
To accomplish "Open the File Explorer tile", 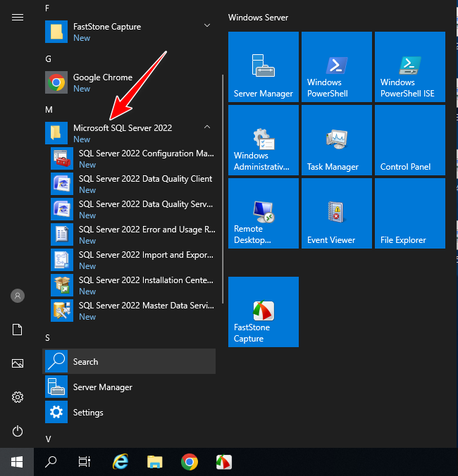I will 410,213.
